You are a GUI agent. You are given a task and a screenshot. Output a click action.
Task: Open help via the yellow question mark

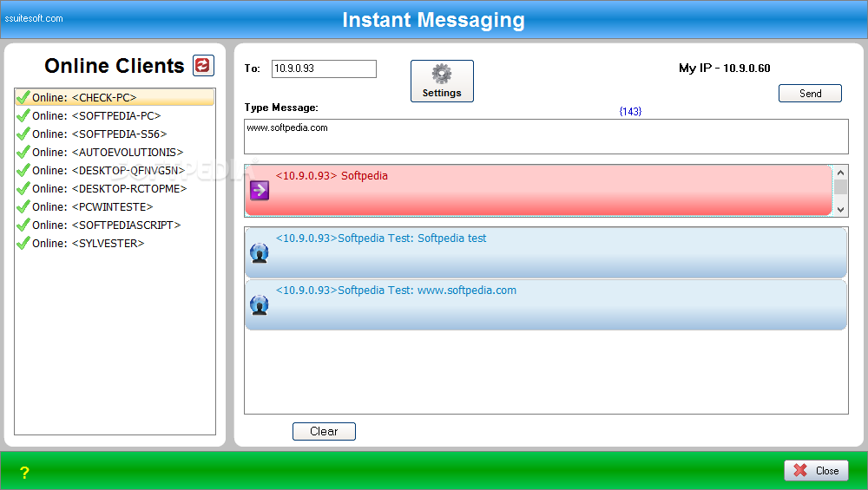[x=24, y=473]
